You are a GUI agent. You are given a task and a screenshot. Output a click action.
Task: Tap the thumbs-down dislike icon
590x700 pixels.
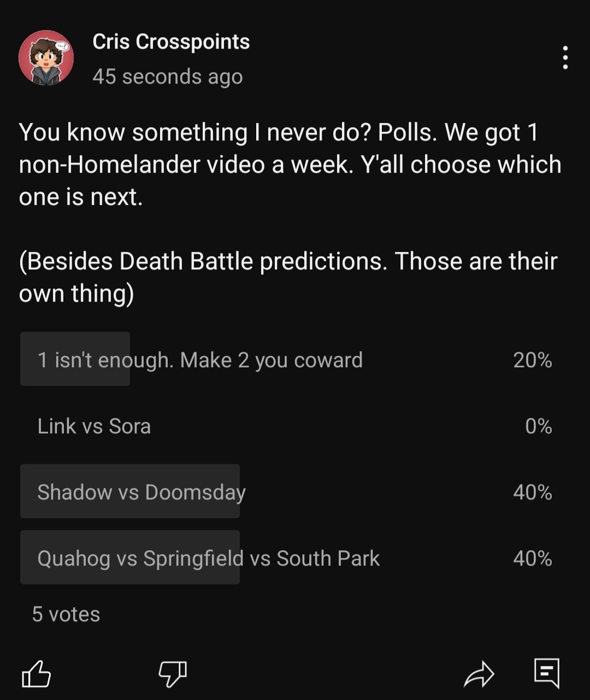[x=173, y=674]
